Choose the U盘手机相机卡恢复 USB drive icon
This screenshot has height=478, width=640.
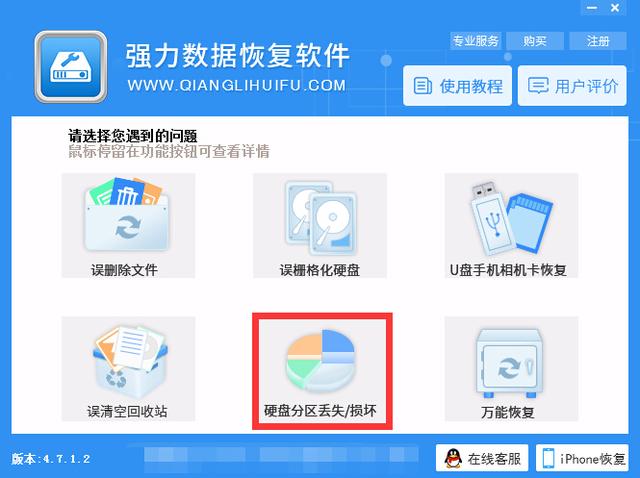[x=511, y=219]
